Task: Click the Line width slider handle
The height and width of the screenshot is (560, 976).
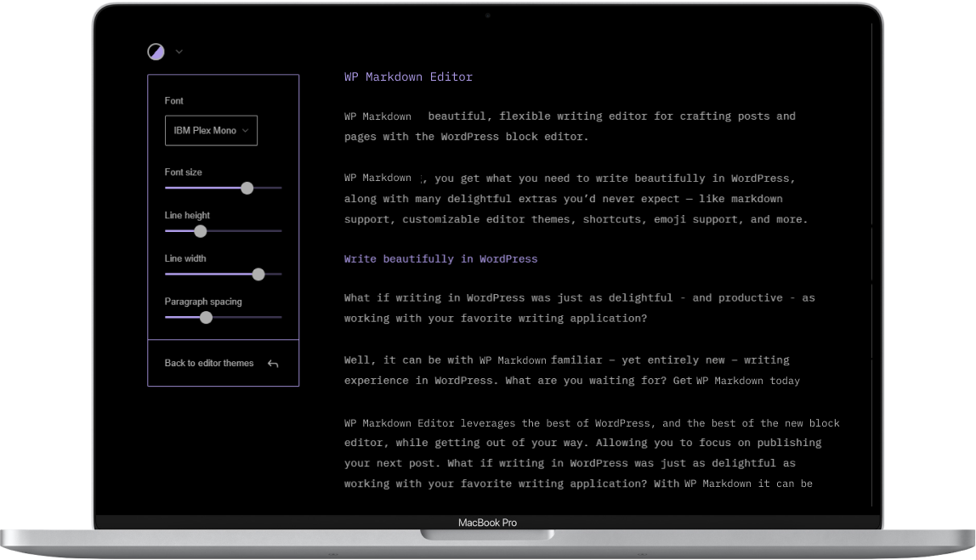Action: [x=258, y=274]
